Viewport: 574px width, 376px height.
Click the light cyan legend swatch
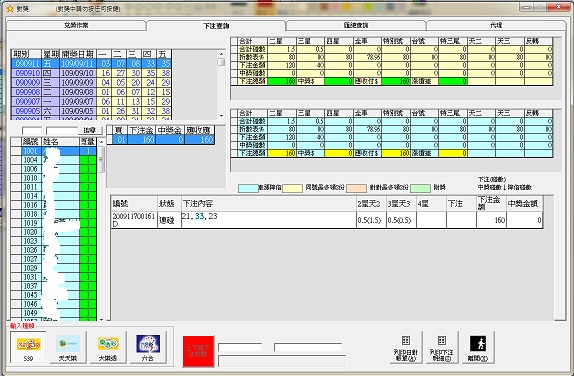(x=248, y=188)
